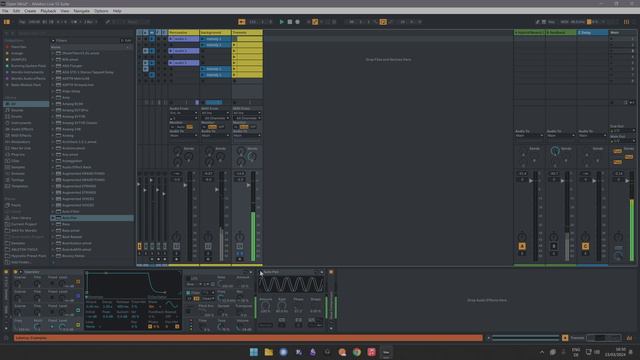The width and height of the screenshot is (640, 360).
Task: Select the Plug-ins category in browser
Action: pyautogui.click(x=18, y=154)
